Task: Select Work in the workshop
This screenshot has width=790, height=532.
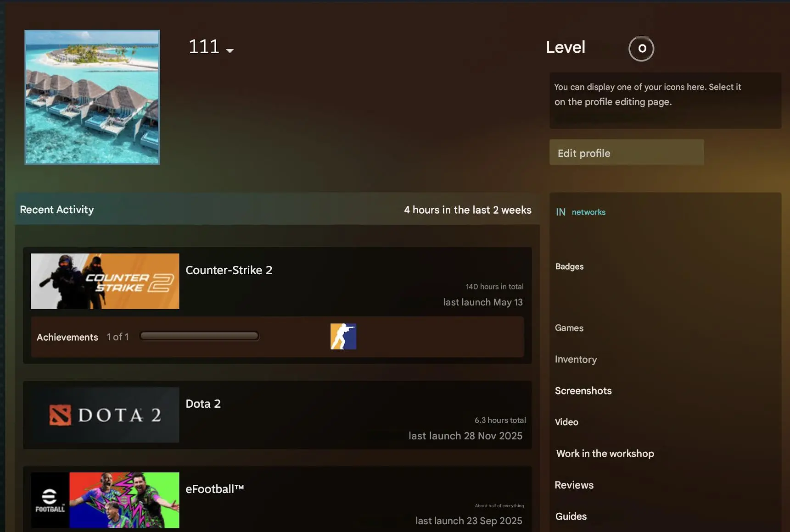Action: tap(605, 454)
